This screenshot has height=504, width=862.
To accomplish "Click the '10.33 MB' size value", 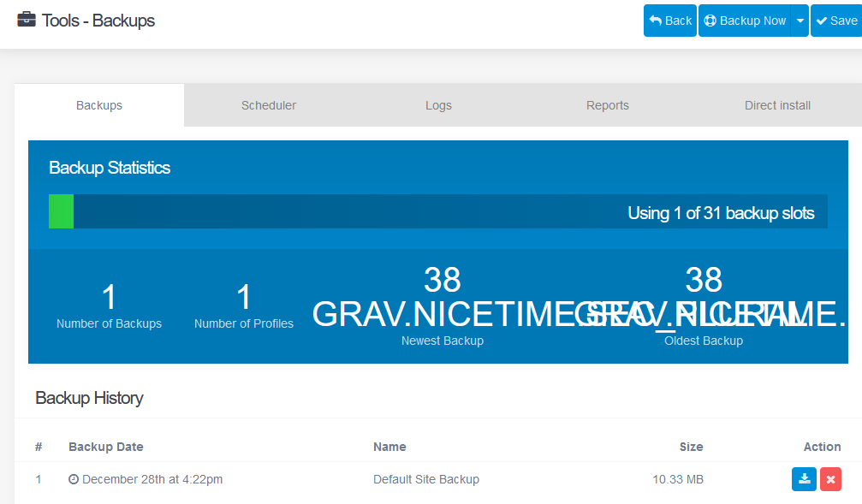I will pos(678,479).
